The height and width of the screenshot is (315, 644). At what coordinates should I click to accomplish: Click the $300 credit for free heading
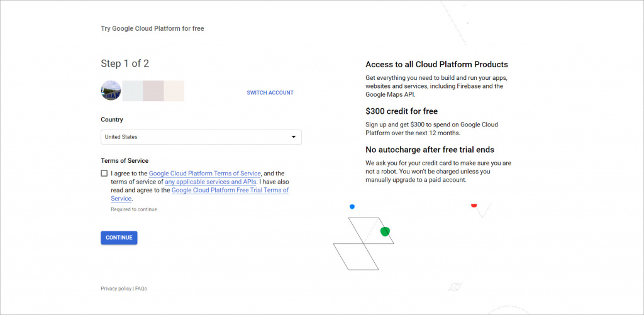pos(401,111)
